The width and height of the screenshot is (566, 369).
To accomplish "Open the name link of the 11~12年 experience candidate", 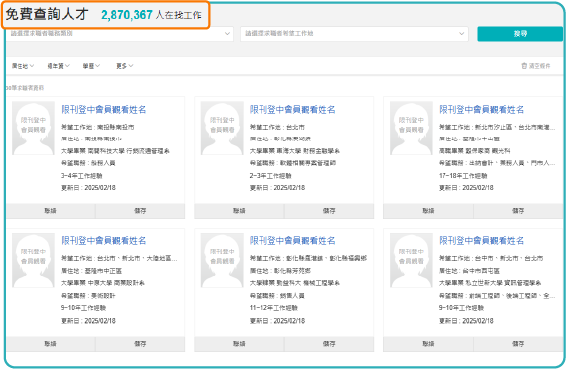I will click(292, 240).
